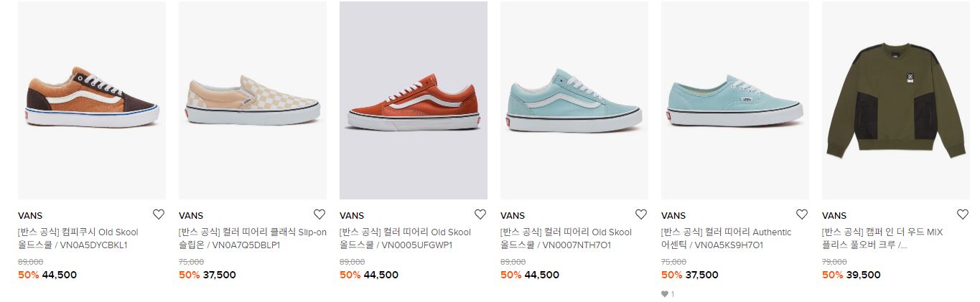This screenshot has height=302, width=980.
Task: Favorite the Authentic VN0A5KS9H7O1 shoe heart
Action: coord(802,214)
